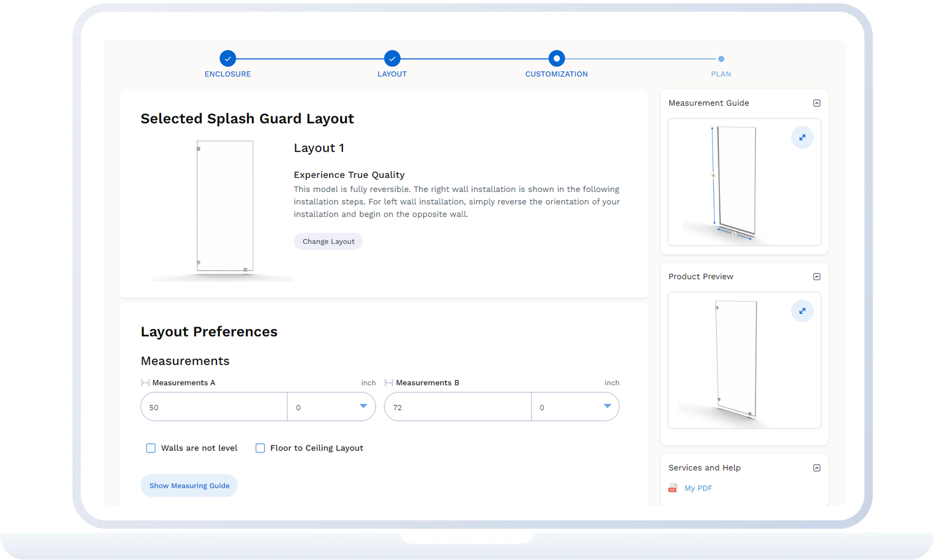Click the Measurements A input field
Screen dimensions: 934x560
tap(214, 407)
